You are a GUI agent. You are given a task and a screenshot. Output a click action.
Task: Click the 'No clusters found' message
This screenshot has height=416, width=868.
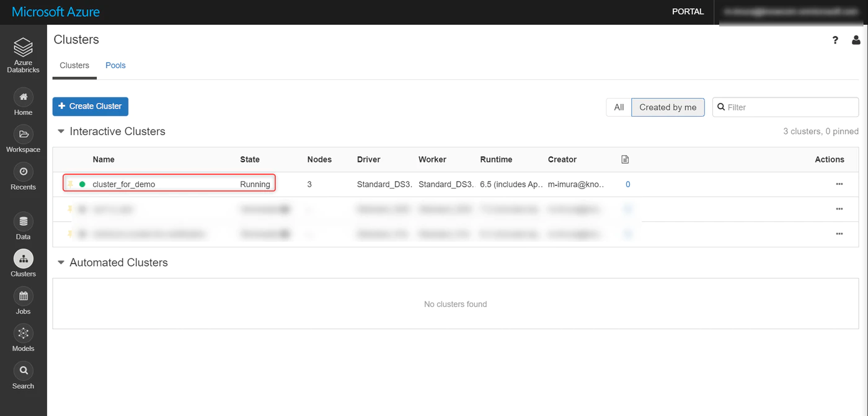[x=456, y=304]
